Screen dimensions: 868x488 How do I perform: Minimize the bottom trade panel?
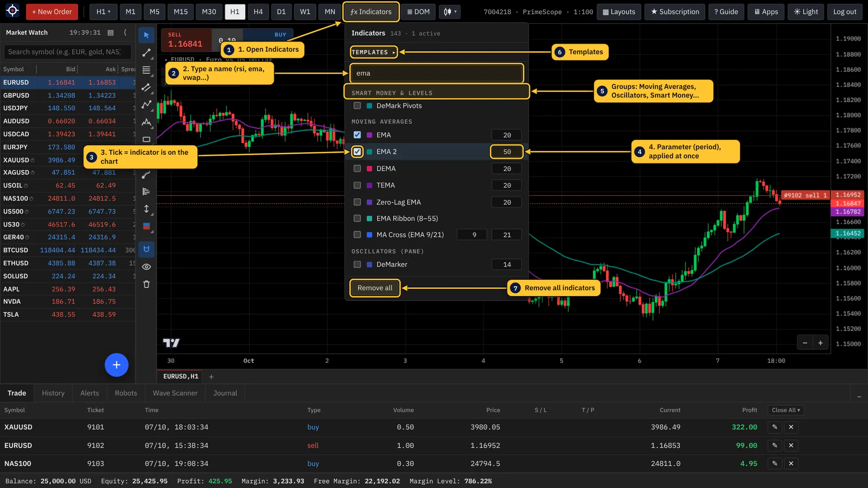pos(859,397)
